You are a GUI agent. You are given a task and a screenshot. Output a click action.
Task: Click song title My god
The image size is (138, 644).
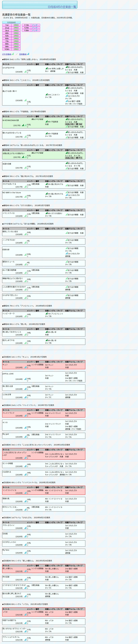tap(5, 434)
